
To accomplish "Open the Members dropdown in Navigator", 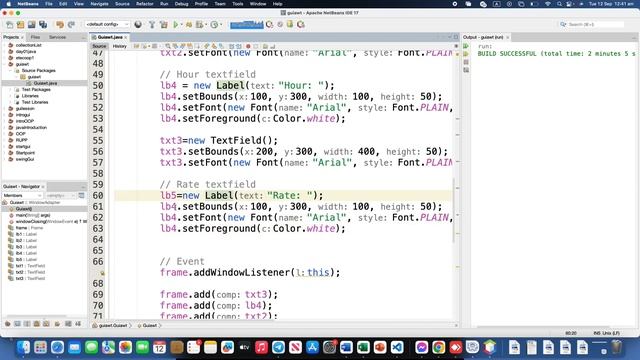I will point(22,196).
